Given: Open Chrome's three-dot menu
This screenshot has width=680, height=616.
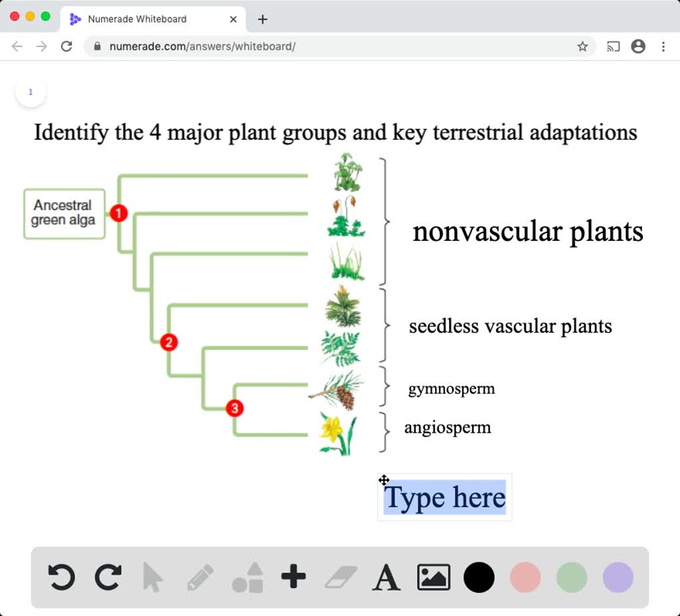Looking at the screenshot, I should point(663,46).
